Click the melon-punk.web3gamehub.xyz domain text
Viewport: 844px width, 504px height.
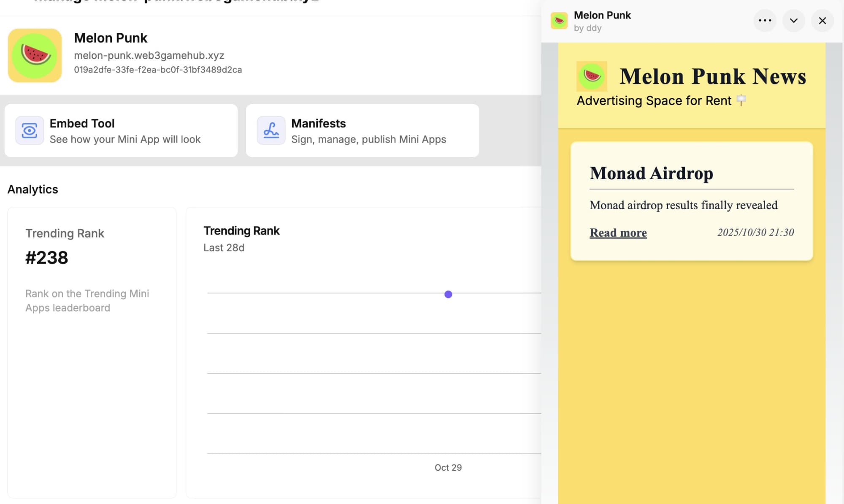click(149, 56)
